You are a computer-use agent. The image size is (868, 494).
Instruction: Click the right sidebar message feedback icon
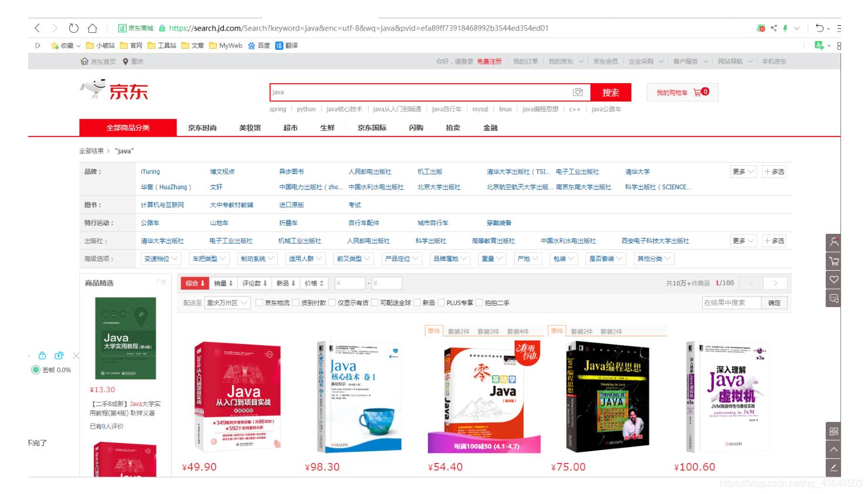(833, 298)
